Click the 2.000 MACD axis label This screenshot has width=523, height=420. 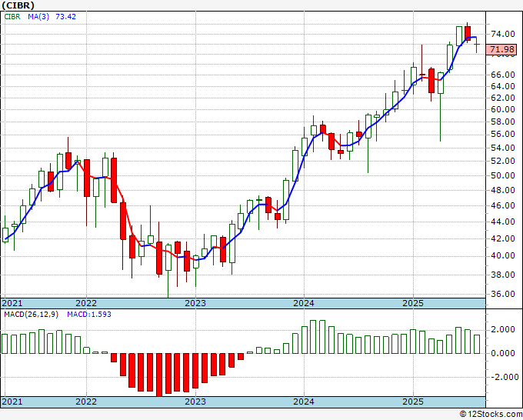click(x=503, y=329)
